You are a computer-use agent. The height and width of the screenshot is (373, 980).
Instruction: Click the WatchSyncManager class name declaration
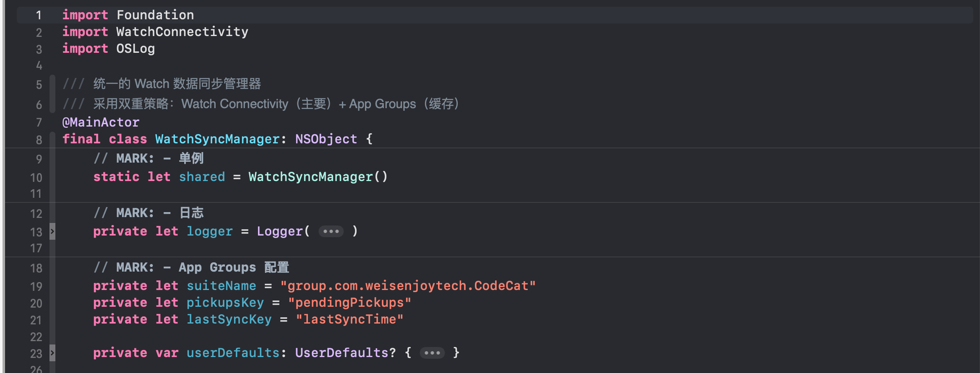pos(217,140)
